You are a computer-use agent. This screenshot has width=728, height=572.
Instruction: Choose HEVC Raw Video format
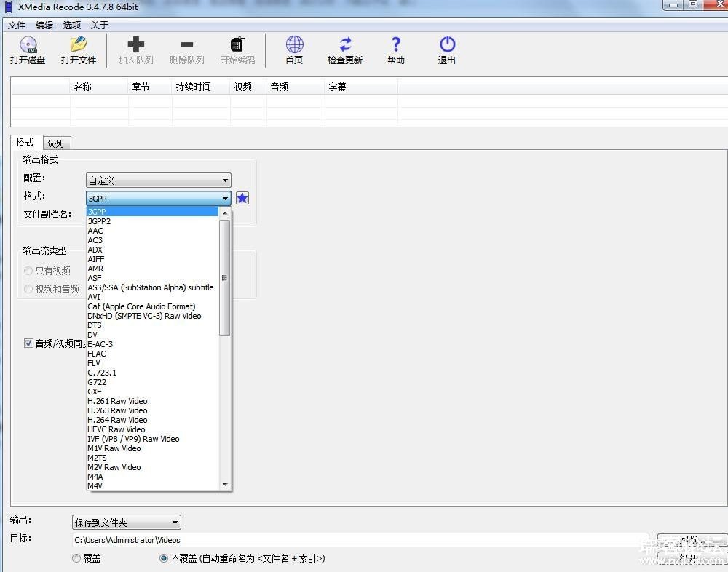(152, 429)
